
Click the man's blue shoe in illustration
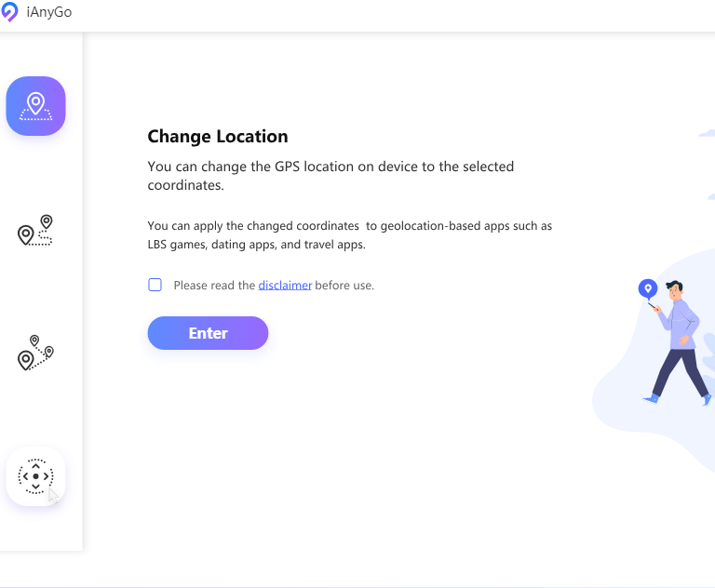653,398
